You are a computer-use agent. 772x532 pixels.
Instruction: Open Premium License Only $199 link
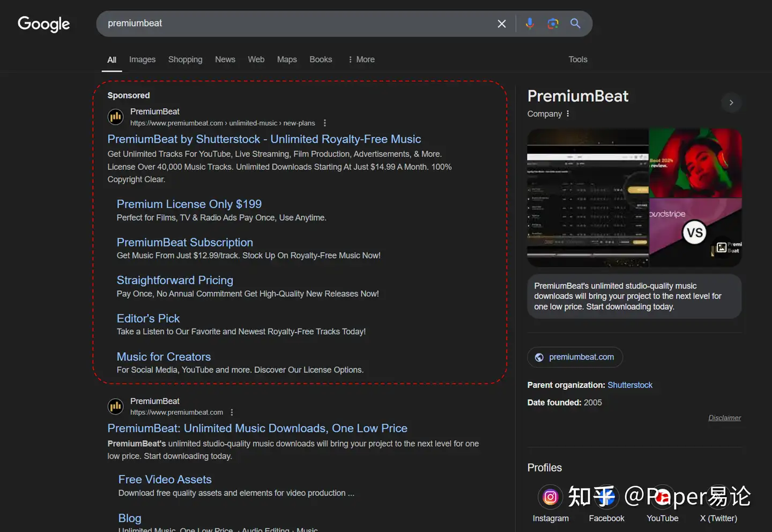pyautogui.click(x=189, y=204)
